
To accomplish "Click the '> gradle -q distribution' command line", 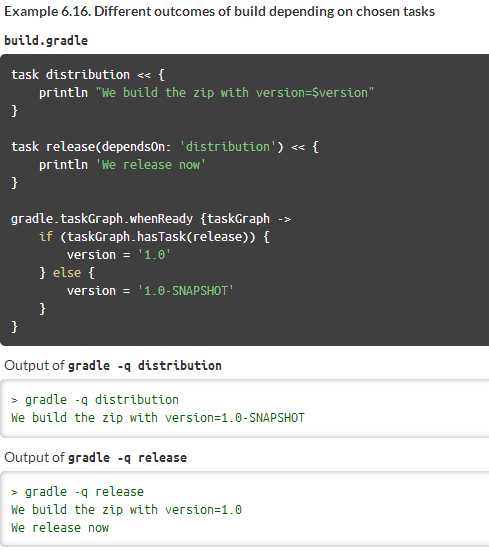I will [95, 400].
